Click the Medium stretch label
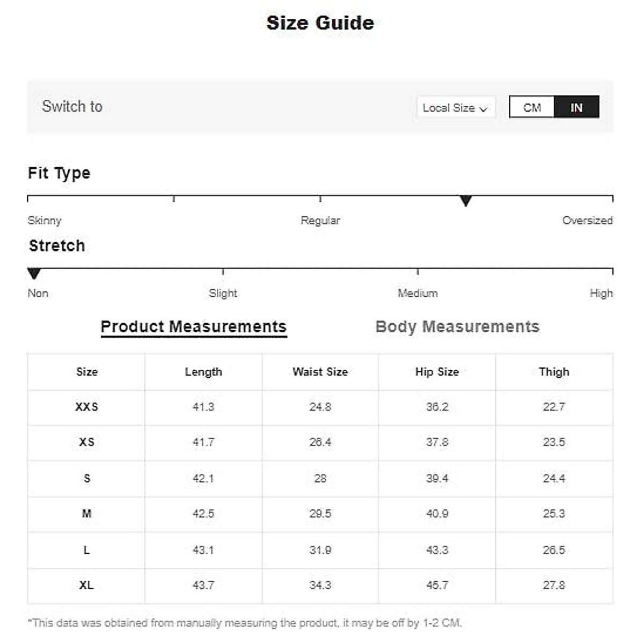 418,294
